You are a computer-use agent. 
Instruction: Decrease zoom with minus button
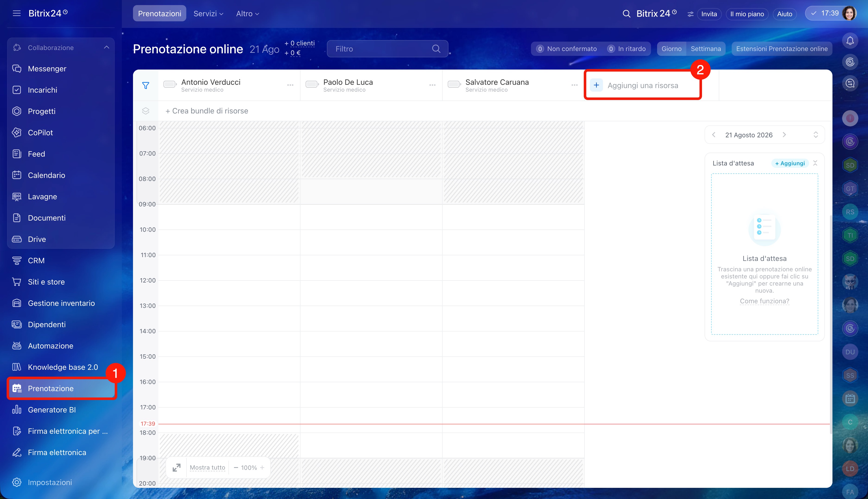pyautogui.click(x=236, y=468)
